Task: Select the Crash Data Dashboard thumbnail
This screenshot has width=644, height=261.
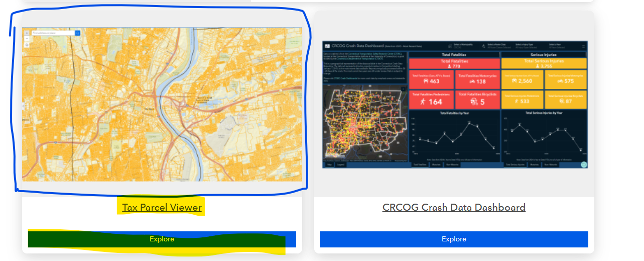Action: 455,105
